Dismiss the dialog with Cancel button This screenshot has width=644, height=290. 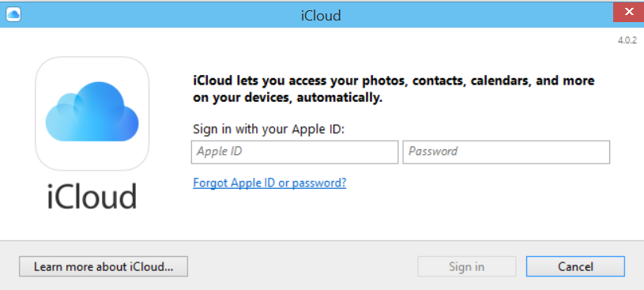tap(575, 266)
